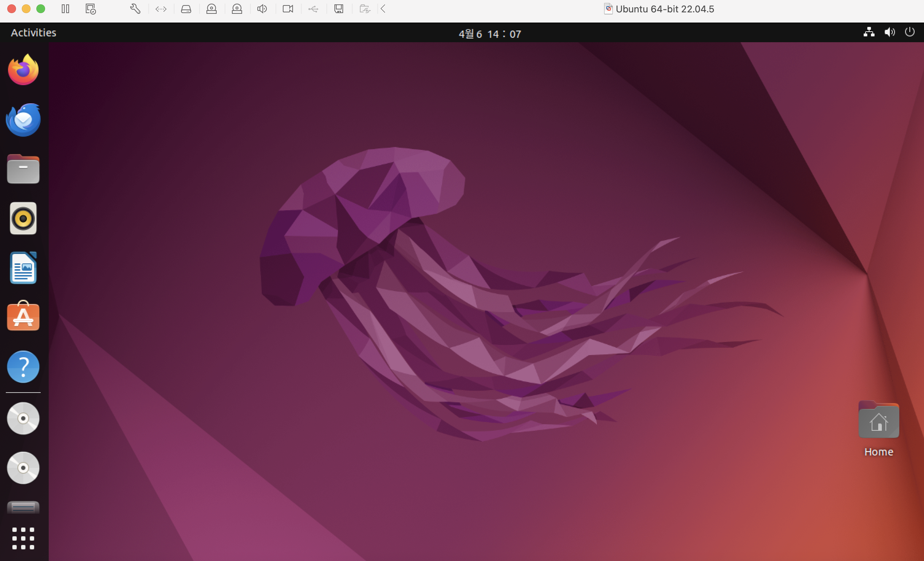Toggle the sound card device icon

262,9
